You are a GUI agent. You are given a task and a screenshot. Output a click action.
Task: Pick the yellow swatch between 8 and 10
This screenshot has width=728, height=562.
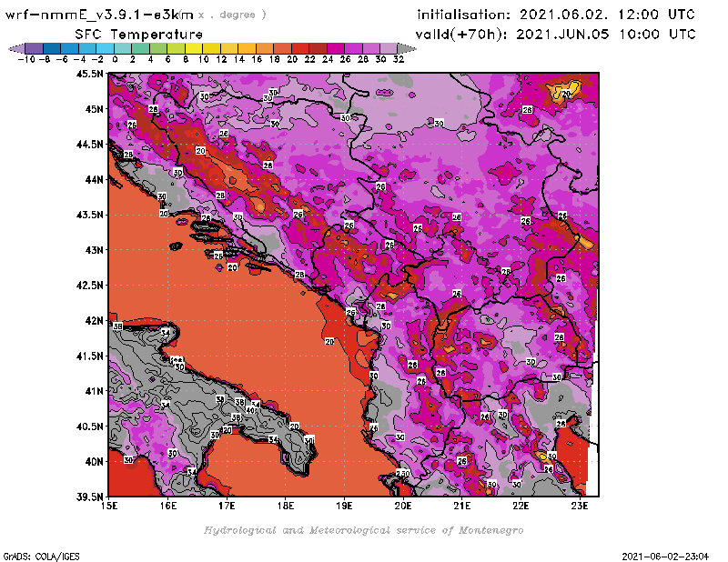[x=194, y=48]
